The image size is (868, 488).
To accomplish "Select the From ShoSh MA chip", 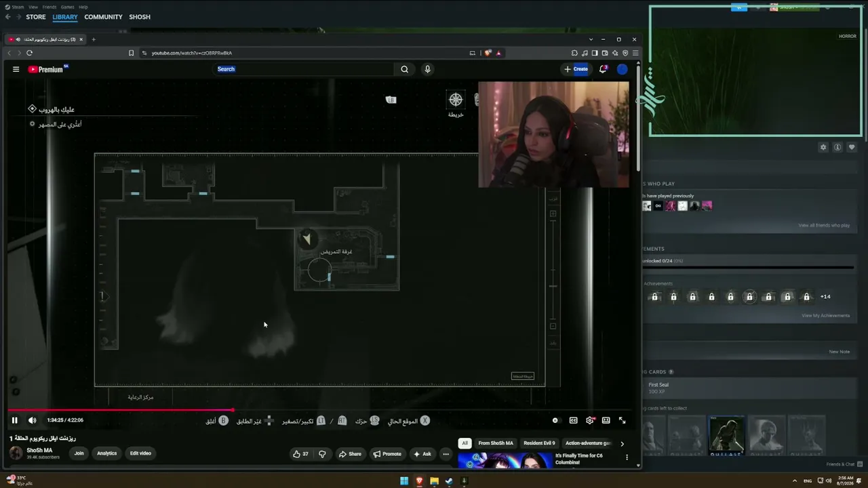I will [x=496, y=443].
